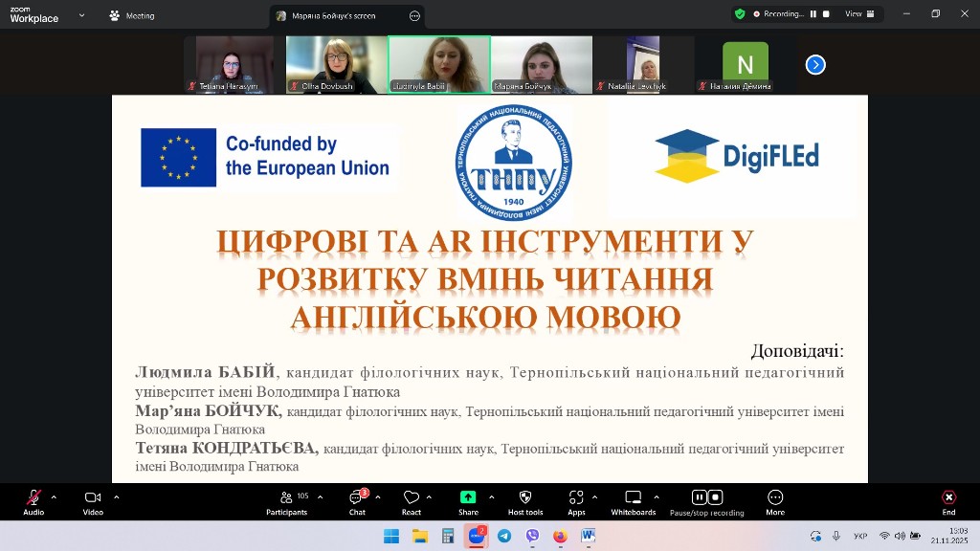Show next participants with the blue arrow
The height and width of the screenshot is (551, 980).
click(815, 65)
